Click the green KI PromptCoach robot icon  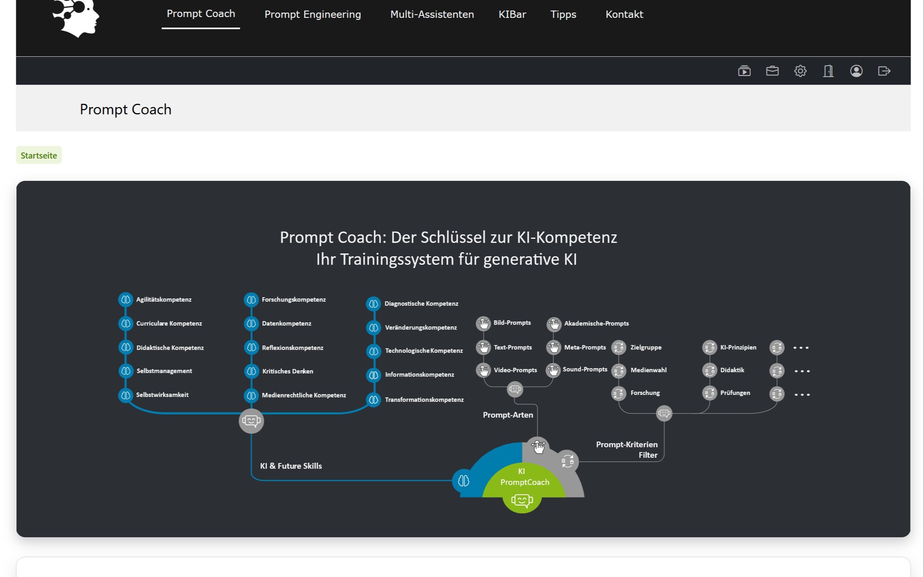tap(522, 500)
